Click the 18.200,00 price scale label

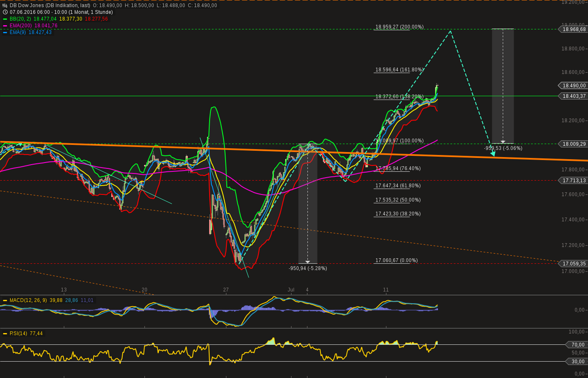(573, 121)
